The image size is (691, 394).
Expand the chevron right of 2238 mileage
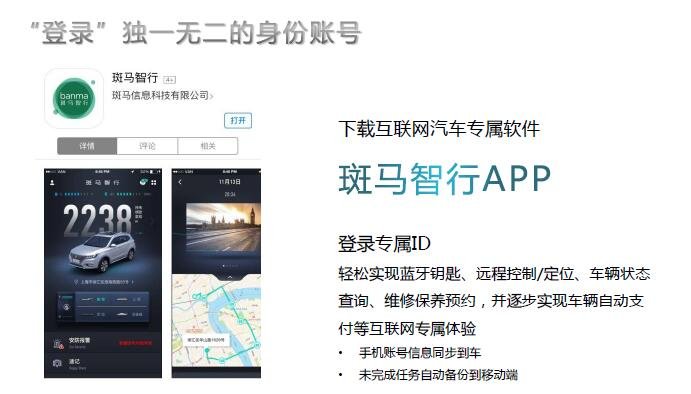click(x=152, y=222)
